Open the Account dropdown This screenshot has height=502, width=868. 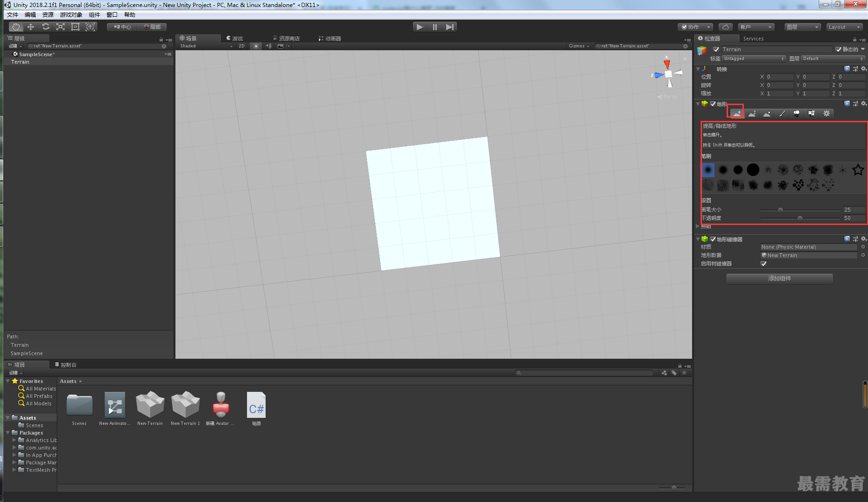pos(757,27)
